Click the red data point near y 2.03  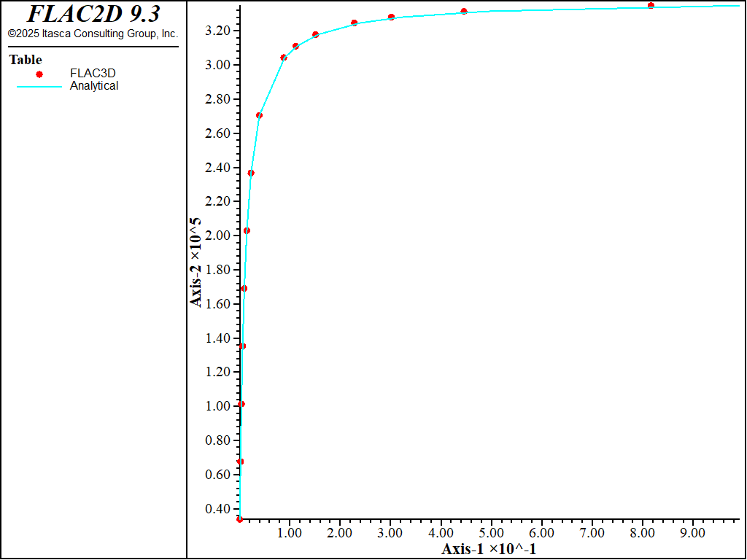click(247, 230)
